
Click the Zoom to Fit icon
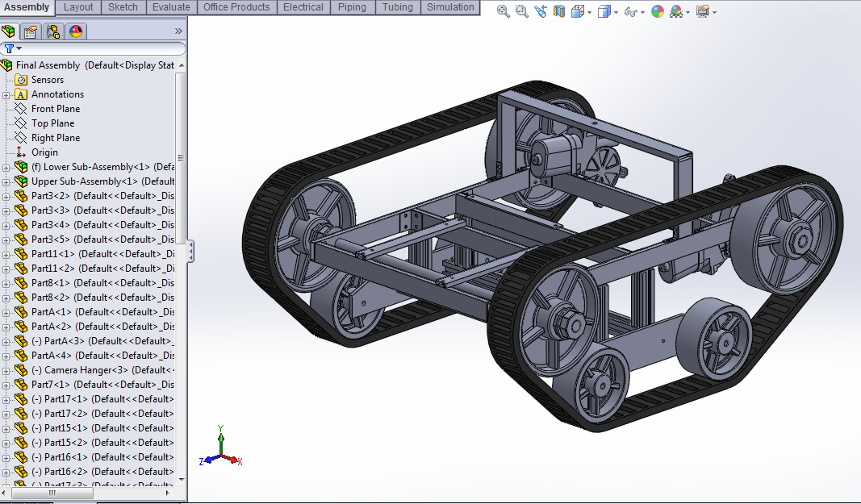[503, 11]
